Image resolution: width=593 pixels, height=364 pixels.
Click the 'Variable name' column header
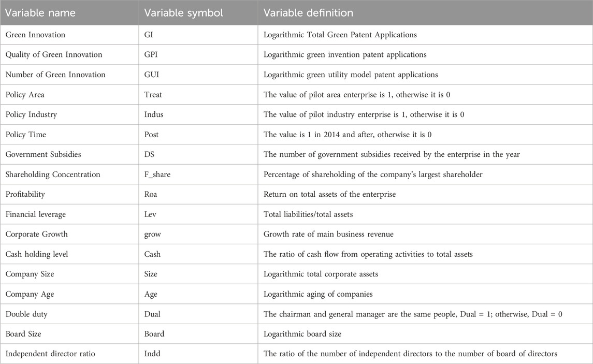click(x=40, y=13)
